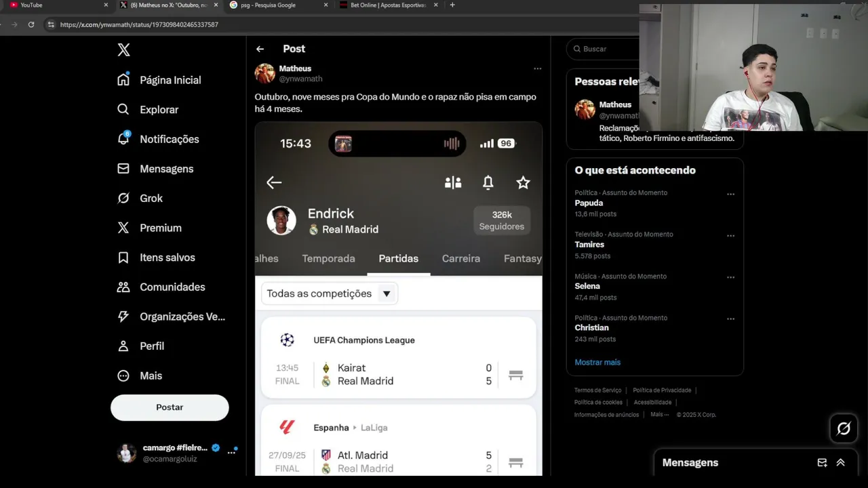Viewport: 868px width, 488px height.
Task: Click the Matheus author name link
Action: (x=295, y=68)
